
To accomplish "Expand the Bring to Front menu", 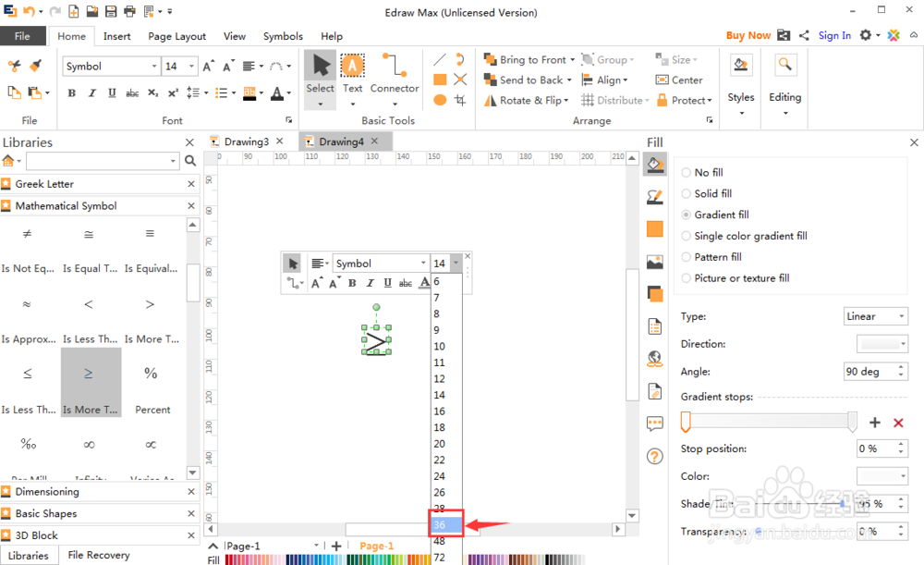I will pos(572,59).
